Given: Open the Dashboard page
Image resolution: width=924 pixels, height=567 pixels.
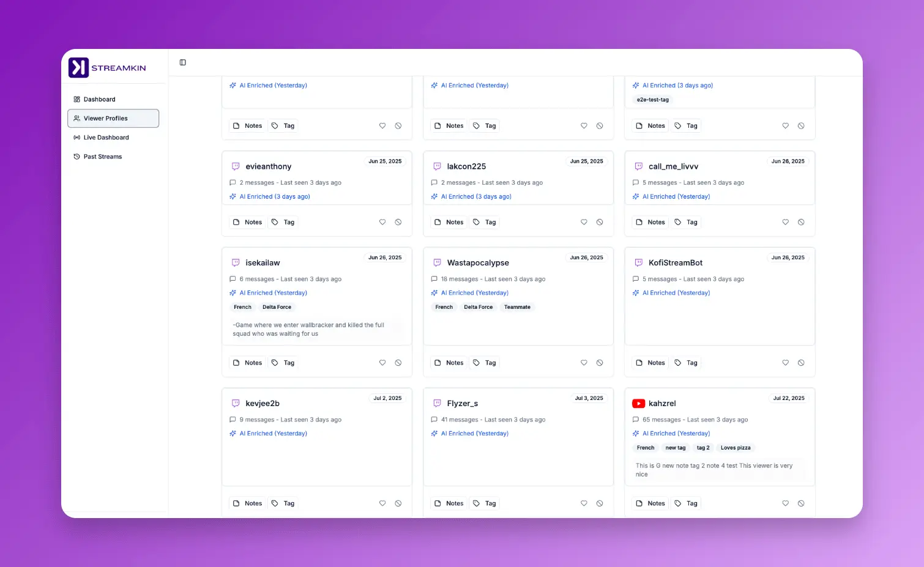Looking at the screenshot, I should [113, 99].
